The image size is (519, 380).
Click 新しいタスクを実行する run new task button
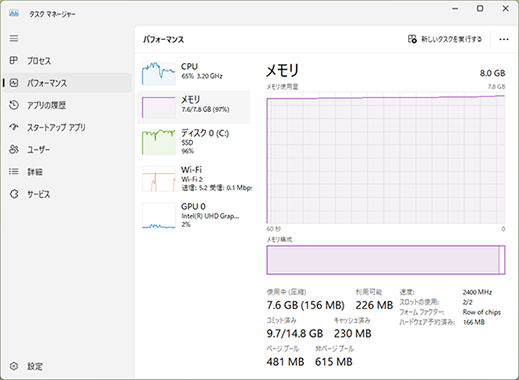[445, 39]
